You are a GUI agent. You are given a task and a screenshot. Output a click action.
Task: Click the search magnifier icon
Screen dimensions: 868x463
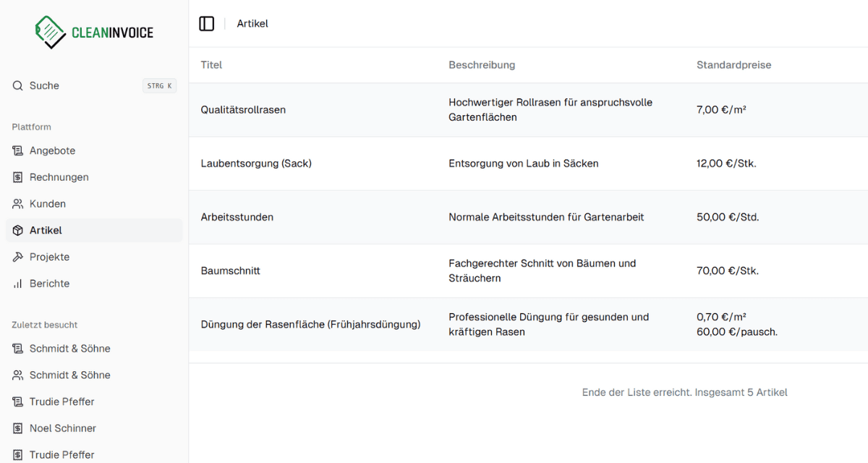tap(18, 85)
